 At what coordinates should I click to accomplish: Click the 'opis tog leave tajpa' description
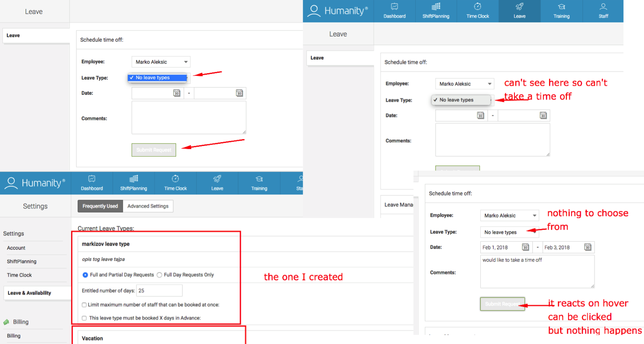pyautogui.click(x=104, y=259)
